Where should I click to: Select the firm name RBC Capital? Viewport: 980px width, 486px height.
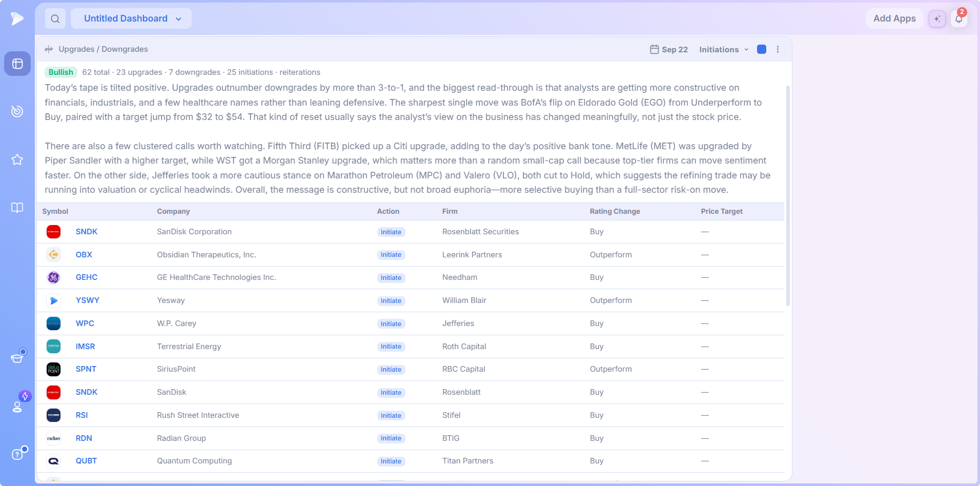(x=464, y=369)
